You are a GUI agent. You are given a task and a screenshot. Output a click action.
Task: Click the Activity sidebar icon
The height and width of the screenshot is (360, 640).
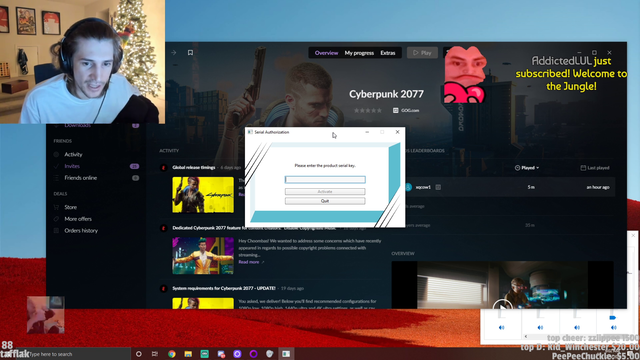click(x=56, y=154)
